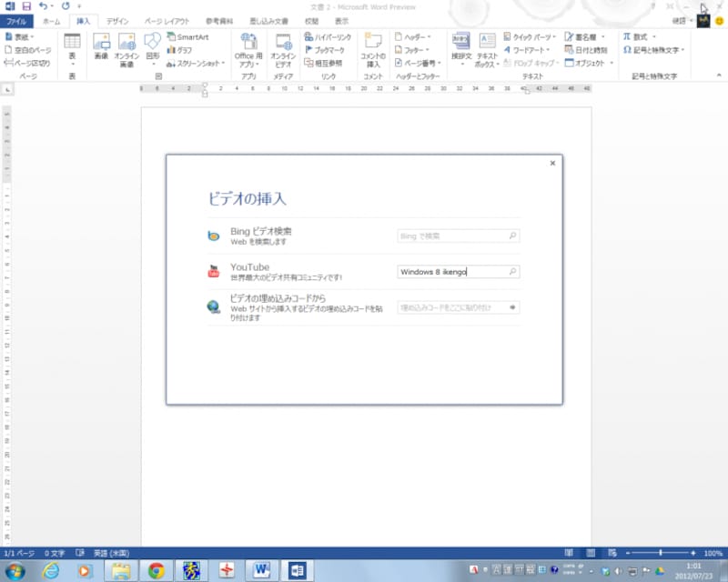Switch to Read Mode view in status bar
The image size is (728, 582).
[569, 553]
